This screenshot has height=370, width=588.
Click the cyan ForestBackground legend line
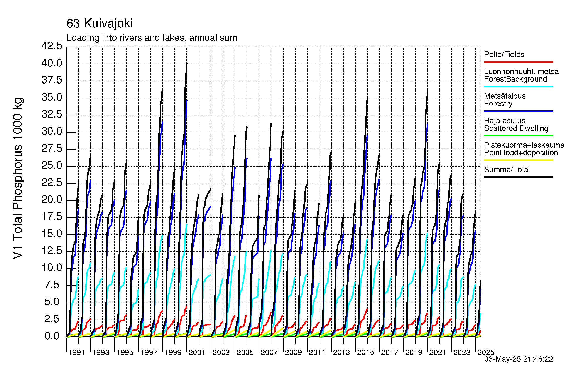(519, 86)
